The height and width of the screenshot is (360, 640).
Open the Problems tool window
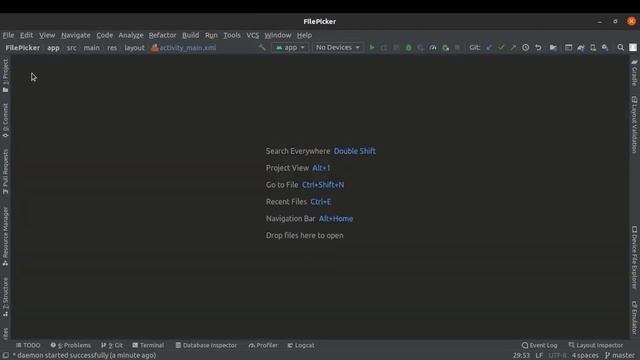click(71, 345)
